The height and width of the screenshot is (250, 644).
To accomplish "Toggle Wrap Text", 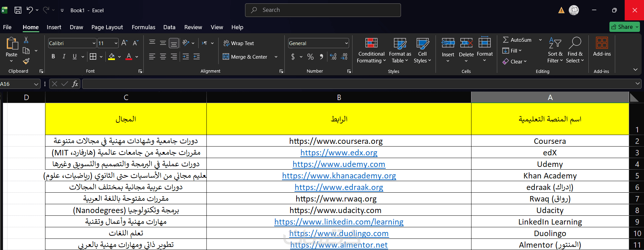I will click(x=239, y=43).
